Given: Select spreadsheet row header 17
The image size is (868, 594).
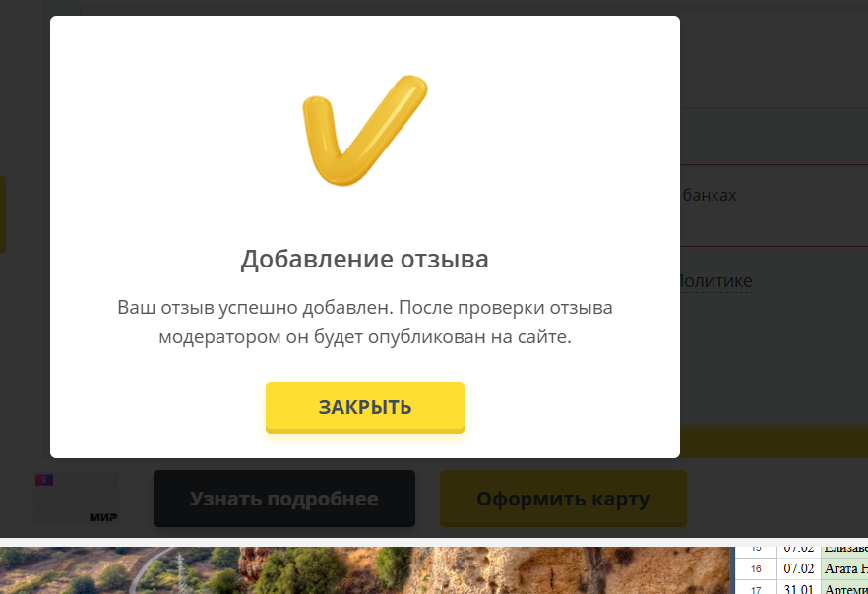Looking at the screenshot, I should (x=756, y=588).
